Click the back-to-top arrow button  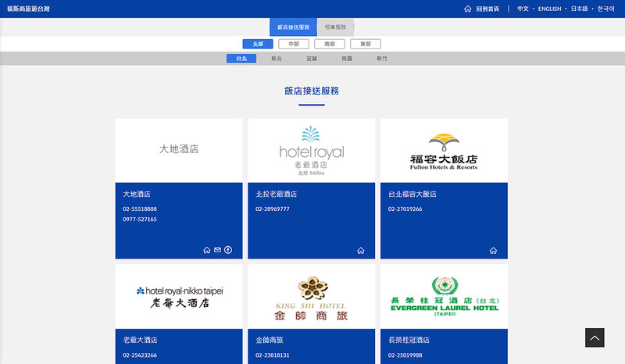[595, 337]
